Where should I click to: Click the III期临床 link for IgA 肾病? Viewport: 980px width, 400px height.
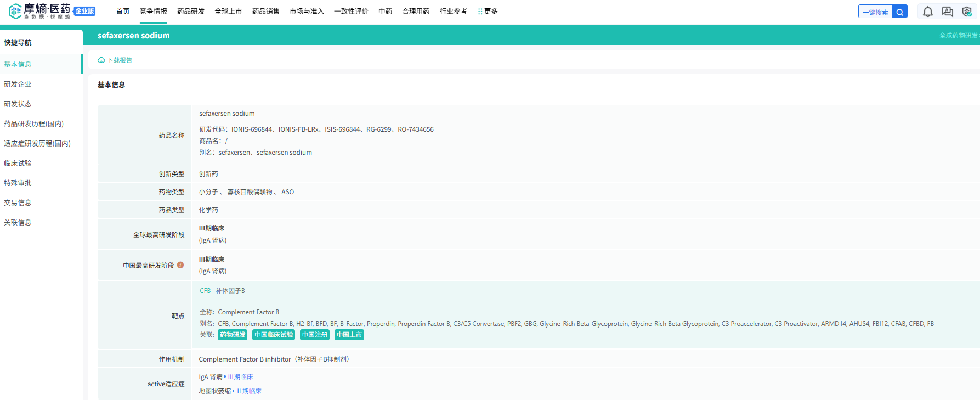pyautogui.click(x=241, y=377)
